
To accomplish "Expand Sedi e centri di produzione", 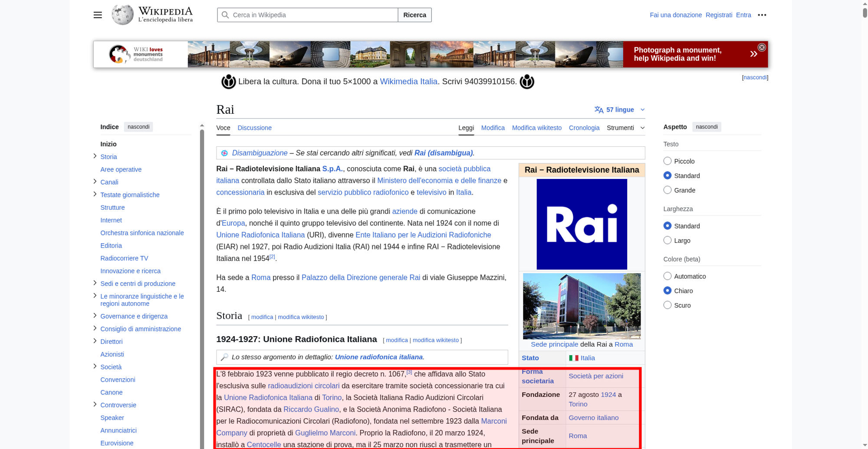I will pos(95,283).
